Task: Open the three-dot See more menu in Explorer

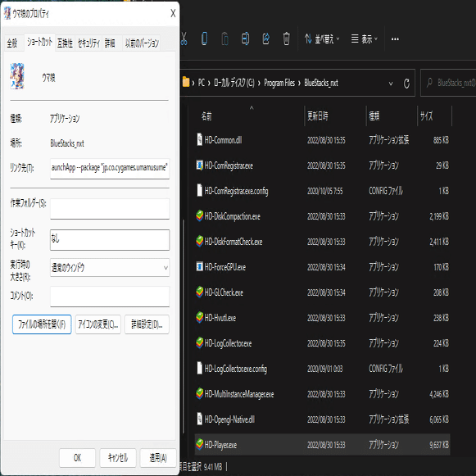Action: (395, 39)
